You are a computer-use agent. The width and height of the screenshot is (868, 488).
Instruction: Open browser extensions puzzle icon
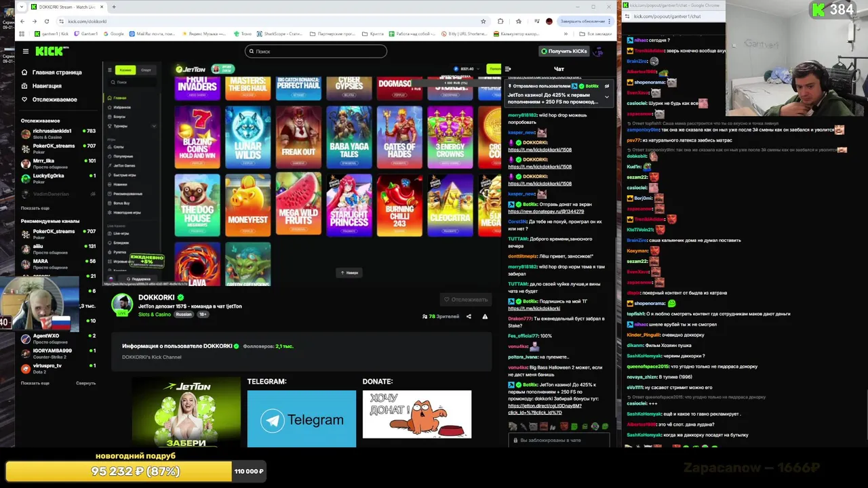tap(500, 21)
